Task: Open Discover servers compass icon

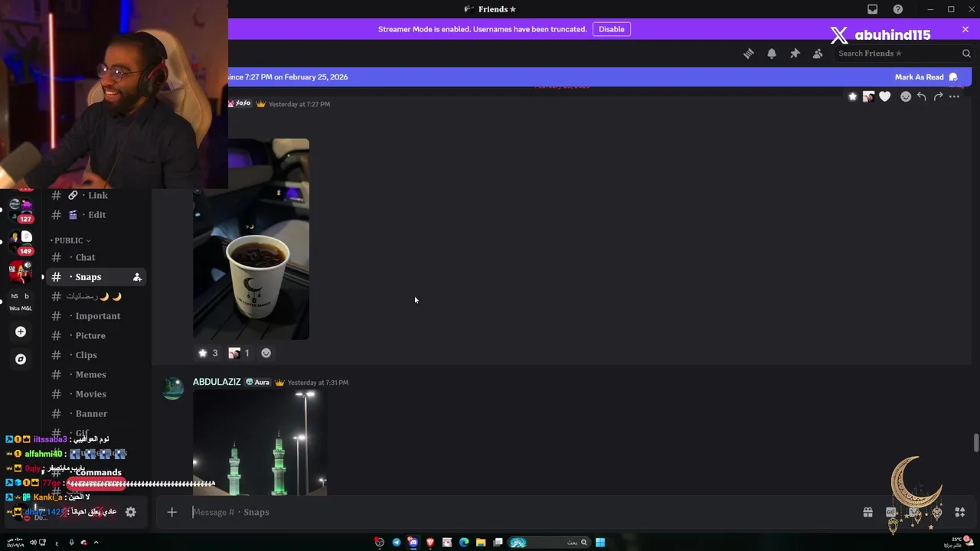Action: [x=21, y=359]
